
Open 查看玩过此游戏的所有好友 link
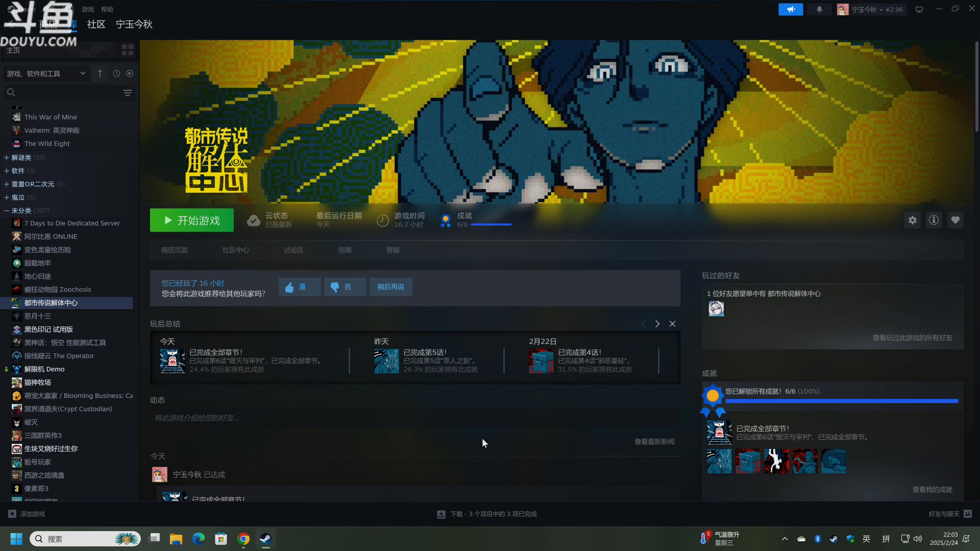pos(913,338)
